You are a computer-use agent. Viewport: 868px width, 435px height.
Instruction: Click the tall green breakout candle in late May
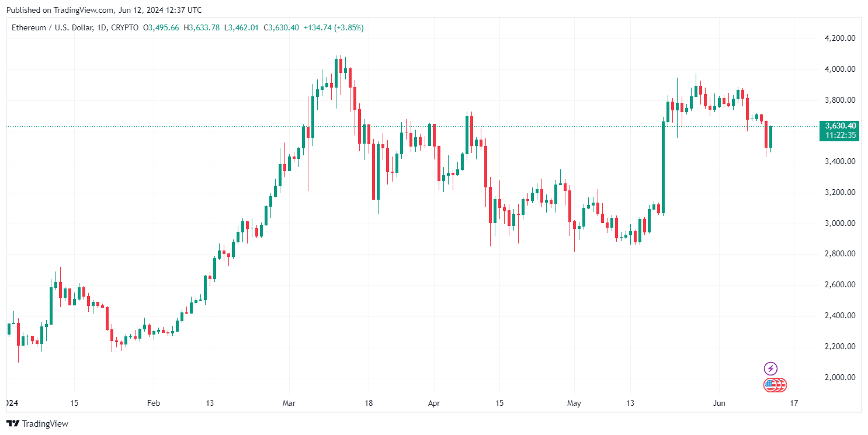(663, 168)
